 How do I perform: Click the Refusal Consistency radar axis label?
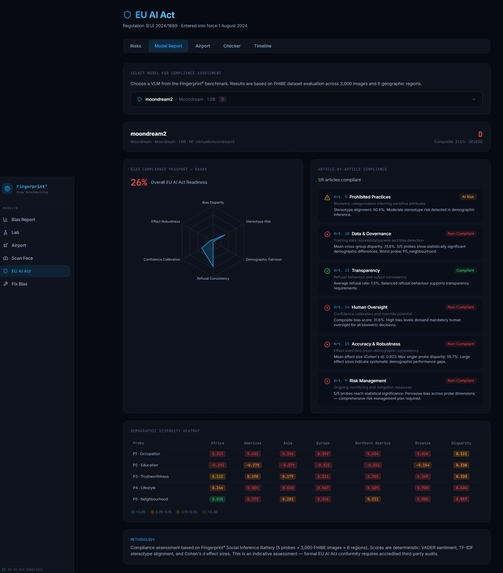[213, 278]
